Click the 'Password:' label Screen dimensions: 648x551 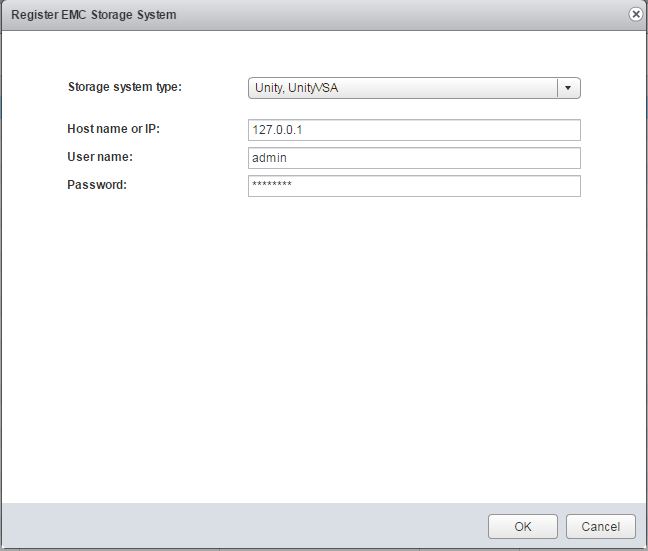[97, 184]
